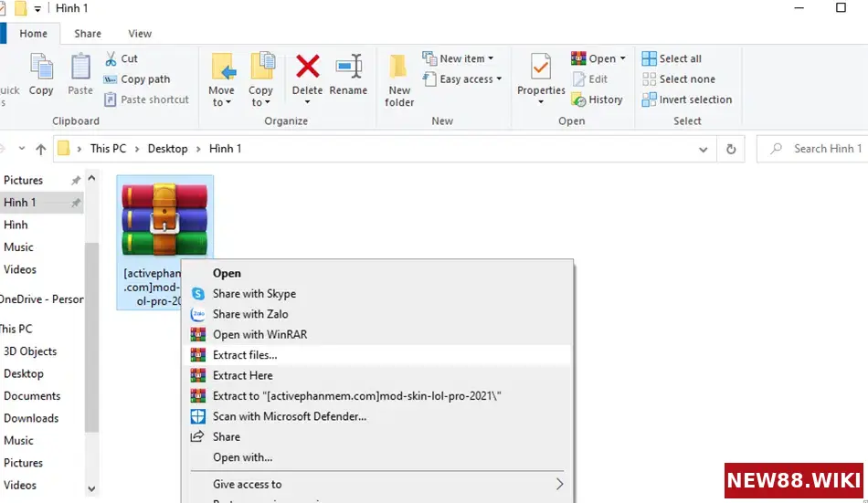This screenshot has width=868, height=503.
Task: Switch to the Share ribbon tab
Action: tap(88, 33)
